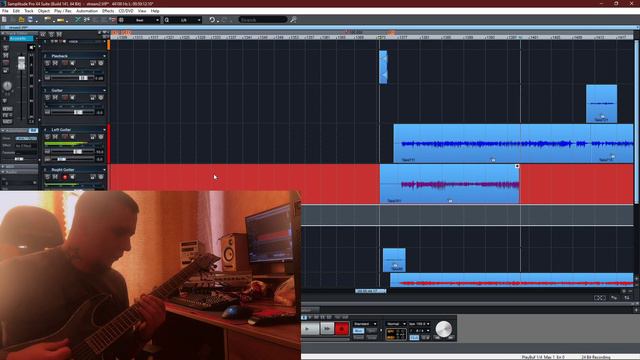Solo the Guitar track
The height and width of the screenshot is (360, 640).
click(x=47, y=98)
